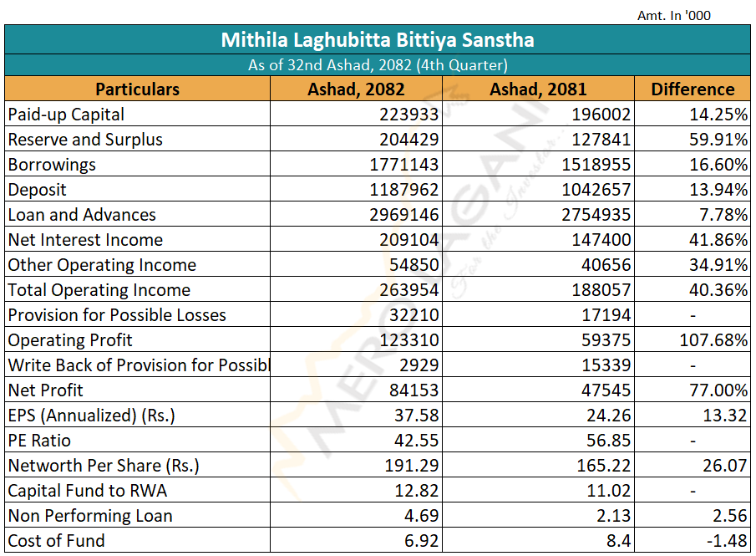Click the value 84153
The image size is (756, 556).
pyautogui.click(x=414, y=391)
